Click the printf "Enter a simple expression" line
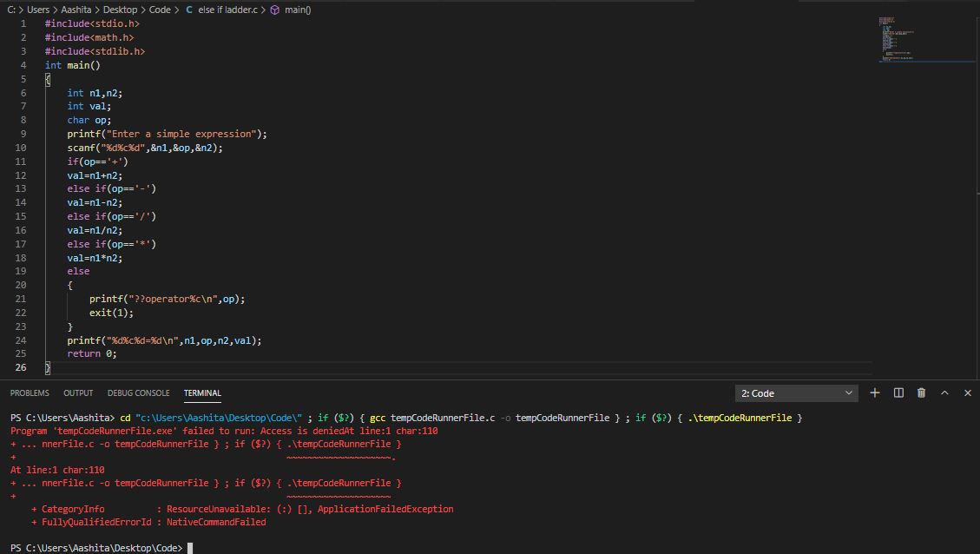 click(167, 134)
